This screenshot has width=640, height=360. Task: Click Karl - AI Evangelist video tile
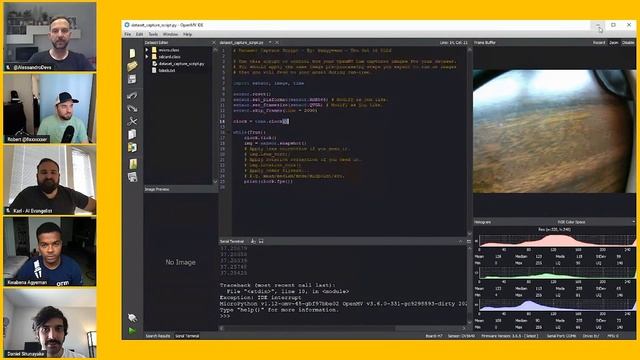pos(50,180)
